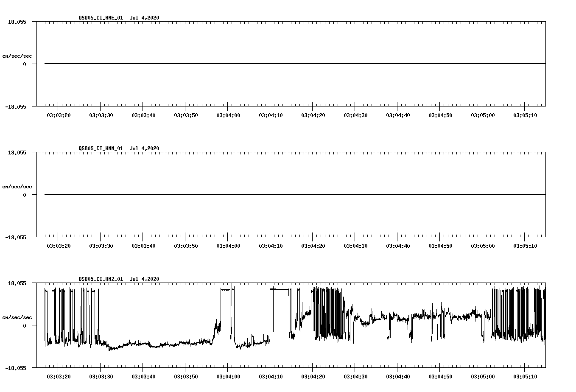The image size is (576, 392).
Task: Select the -18.055 lower limit on HNN plot
Action: point(16,237)
